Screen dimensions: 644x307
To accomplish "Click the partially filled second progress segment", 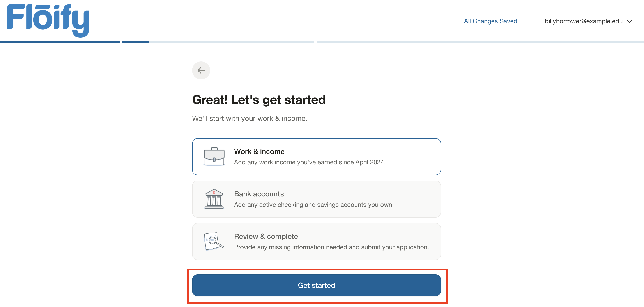I will 218,42.
